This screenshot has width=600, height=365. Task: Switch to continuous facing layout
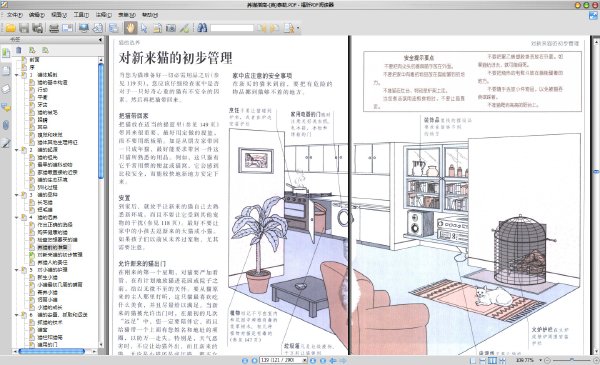coord(502,360)
